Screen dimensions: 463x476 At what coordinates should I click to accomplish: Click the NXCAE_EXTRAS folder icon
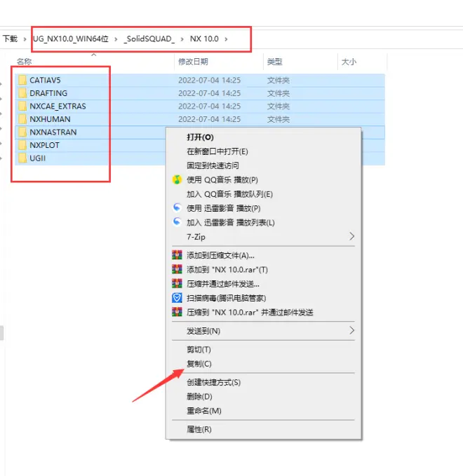tap(22, 107)
